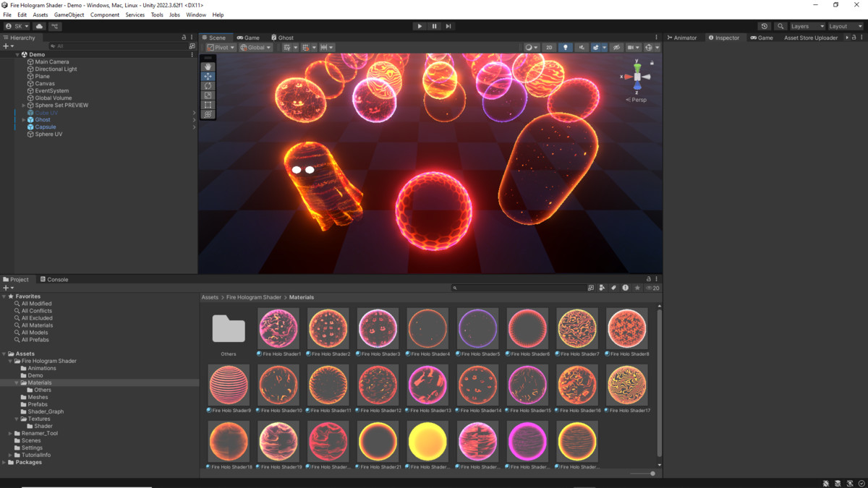Toggle 2D mode in the Scene view

point(548,47)
